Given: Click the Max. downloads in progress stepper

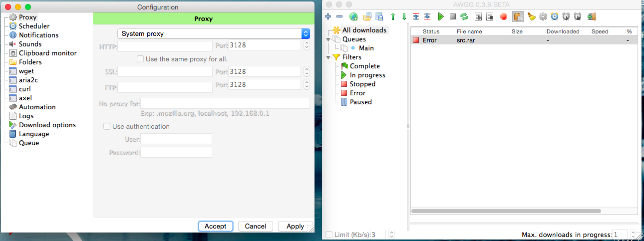Looking at the screenshot, I should (x=634, y=235).
